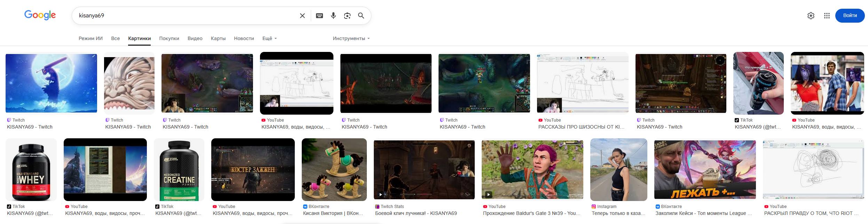
Task: Select the Картинки tab
Action: click(140, 38)
